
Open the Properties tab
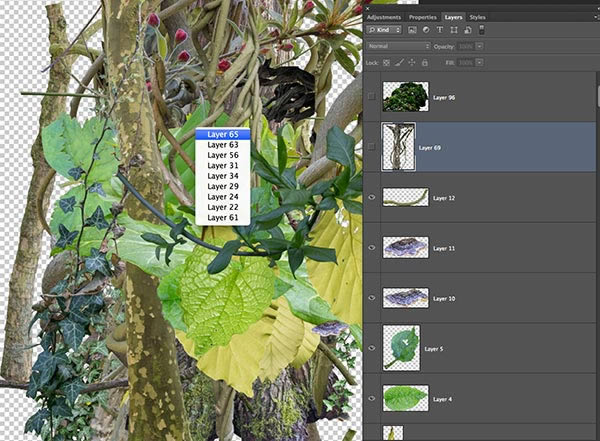point(422,17)
